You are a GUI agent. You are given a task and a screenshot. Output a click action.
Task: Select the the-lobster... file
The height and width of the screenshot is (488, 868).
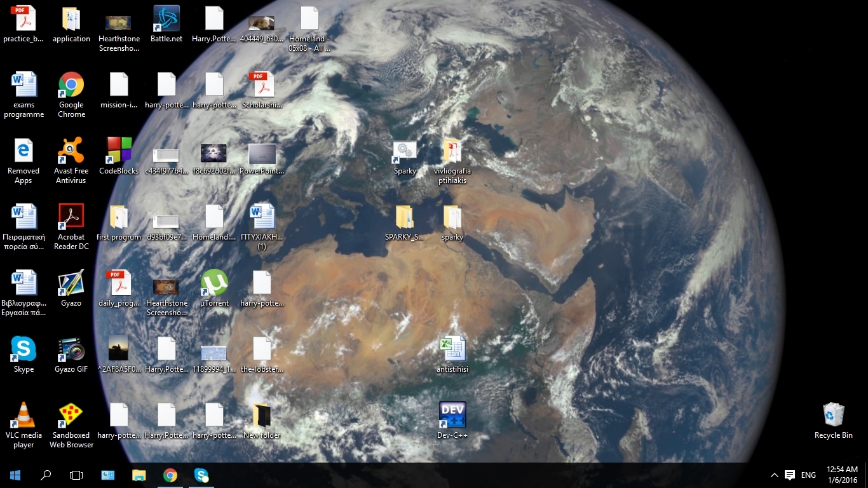(x=262, y=355)
